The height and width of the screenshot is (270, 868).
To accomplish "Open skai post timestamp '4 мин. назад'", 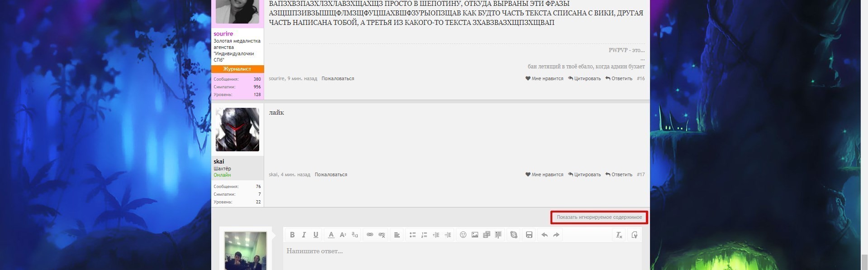I will pos(295,175).
